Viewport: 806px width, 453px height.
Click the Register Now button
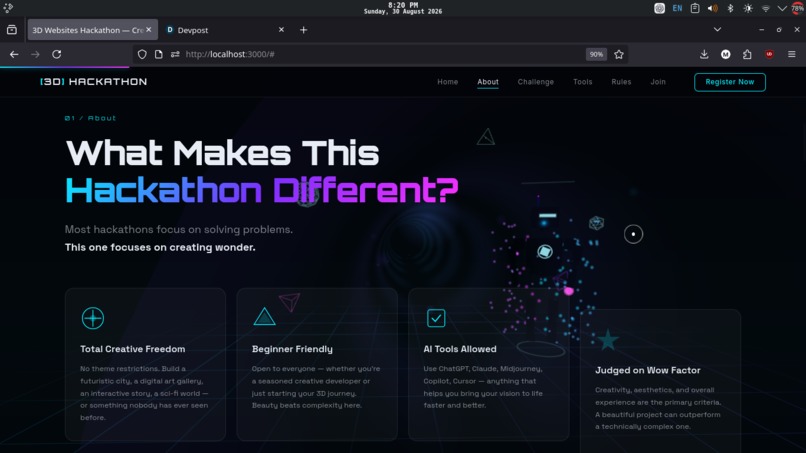click(x=729, y=82)
